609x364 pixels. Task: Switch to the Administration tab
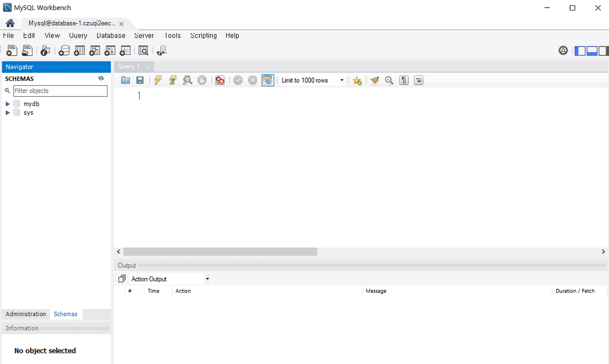tap(26, 314)
